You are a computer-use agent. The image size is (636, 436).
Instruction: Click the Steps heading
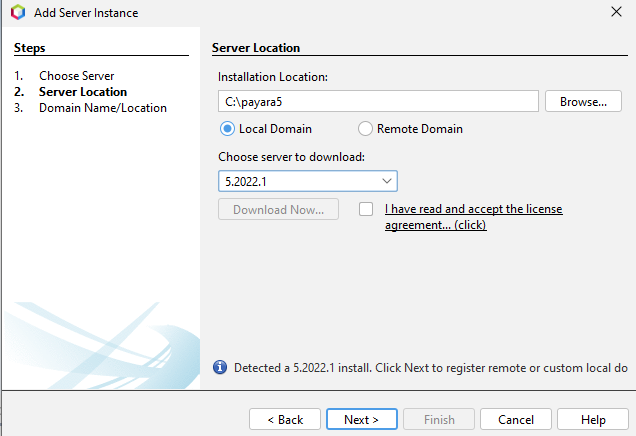point(30,48)
